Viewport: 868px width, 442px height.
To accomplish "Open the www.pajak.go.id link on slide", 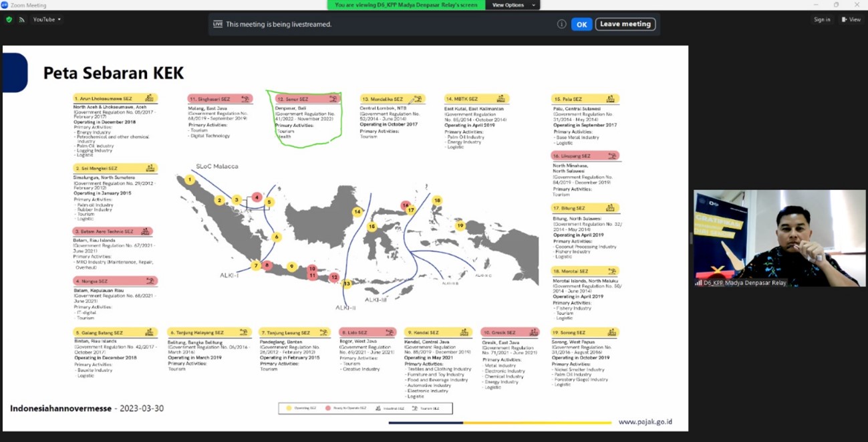I will (645, 422).
